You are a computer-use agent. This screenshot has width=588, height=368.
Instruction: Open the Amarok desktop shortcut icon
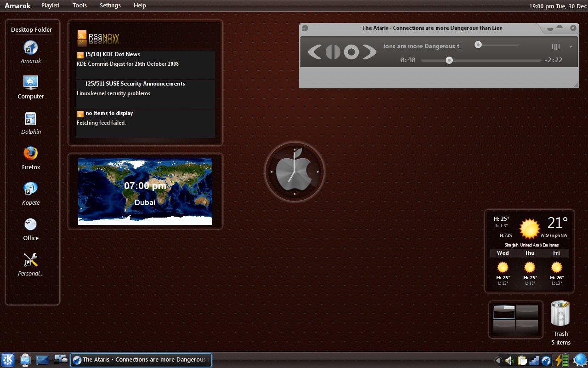pyautogui.click(x=31, y=48)
